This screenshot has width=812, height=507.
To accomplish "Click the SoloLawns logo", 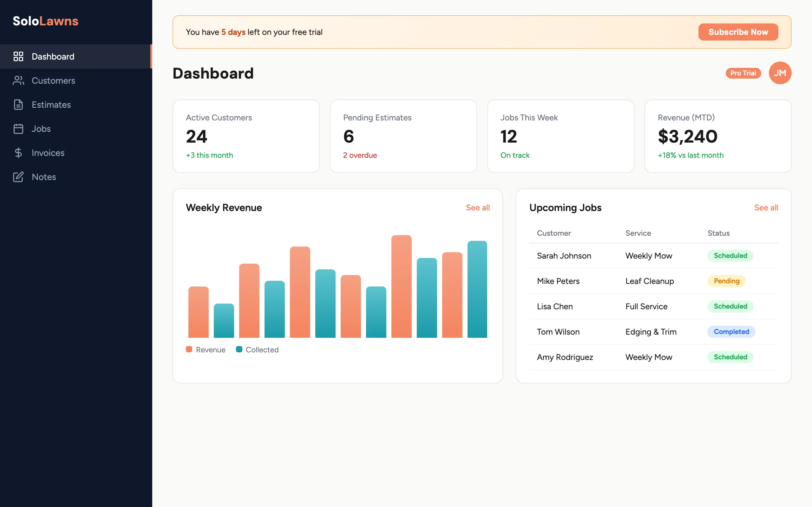I will (46, 21).
